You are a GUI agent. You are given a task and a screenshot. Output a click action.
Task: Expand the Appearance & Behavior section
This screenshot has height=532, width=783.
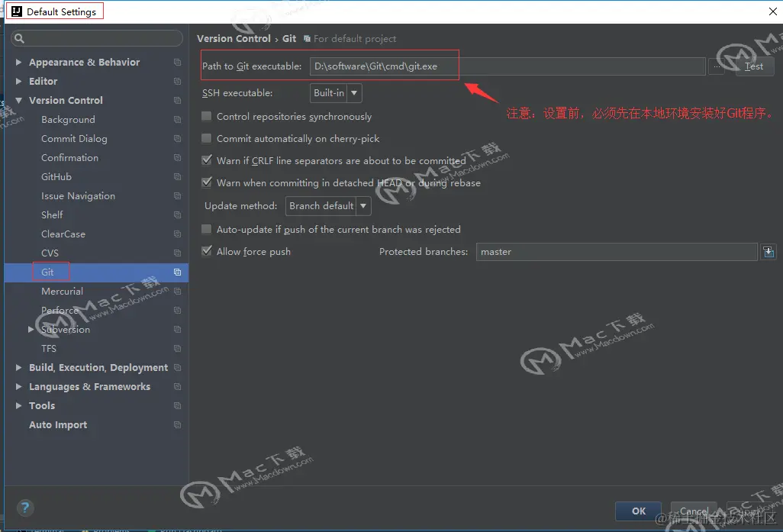click(18, 63)
